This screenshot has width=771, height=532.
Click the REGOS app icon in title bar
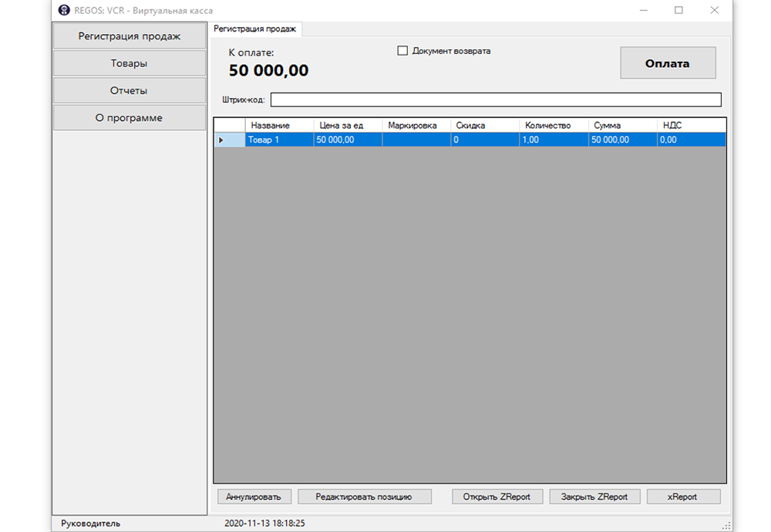[x=64, y=10]
